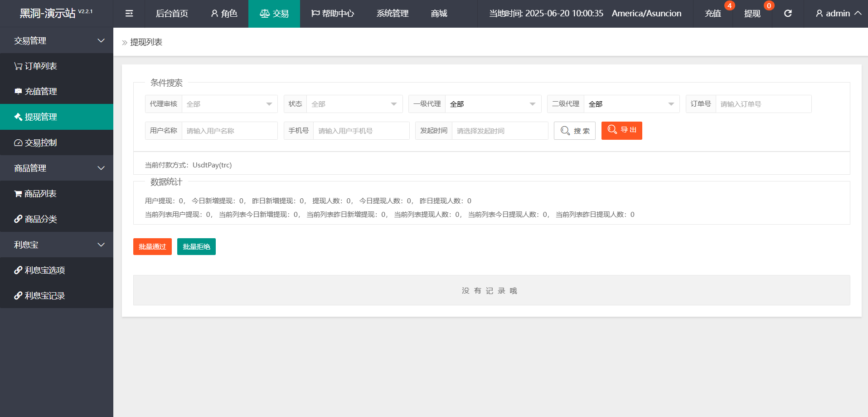Open the 系统管理 top menu
The image size is (868, 417).
[393, 14]
